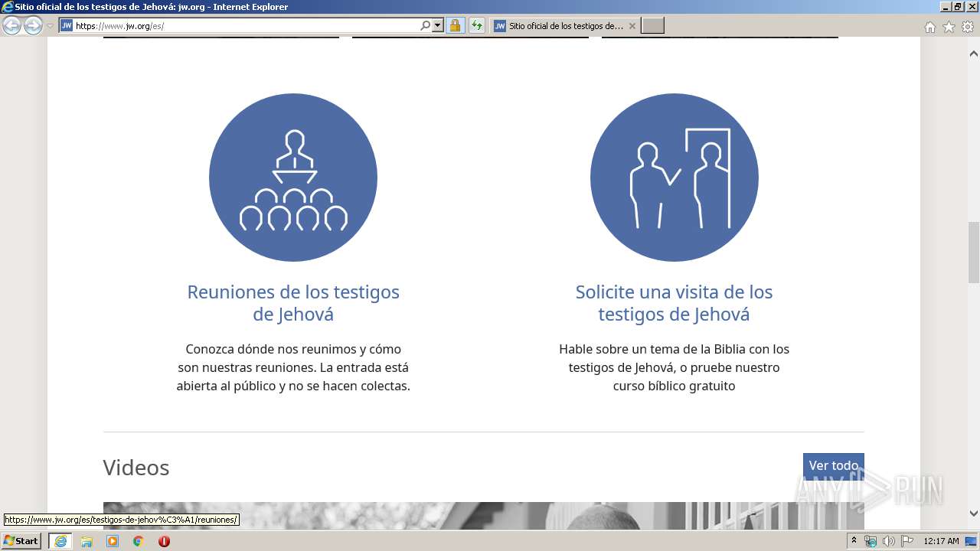This screenshot has height=551, width=980.
Task: Click the security lock icon
Action: click(455, 26)
